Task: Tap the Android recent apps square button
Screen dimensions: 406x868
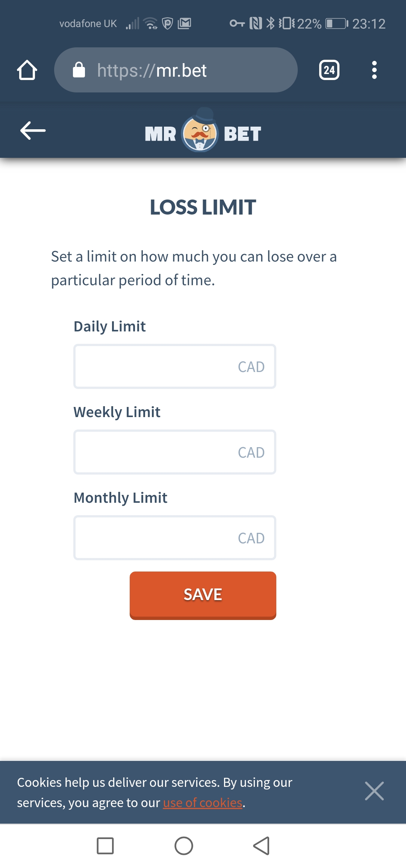Action: click(x=105, y=846)
